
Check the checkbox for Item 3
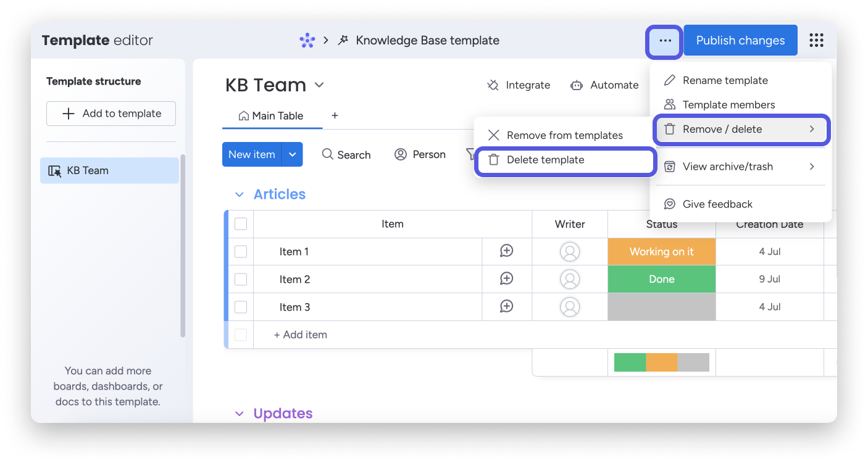click(241, 307)
